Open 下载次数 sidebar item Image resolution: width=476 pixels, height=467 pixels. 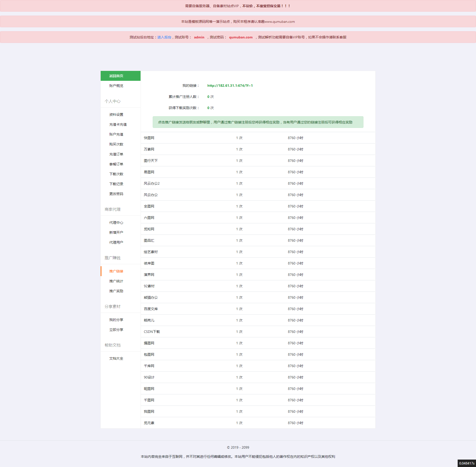click(116, 174)
